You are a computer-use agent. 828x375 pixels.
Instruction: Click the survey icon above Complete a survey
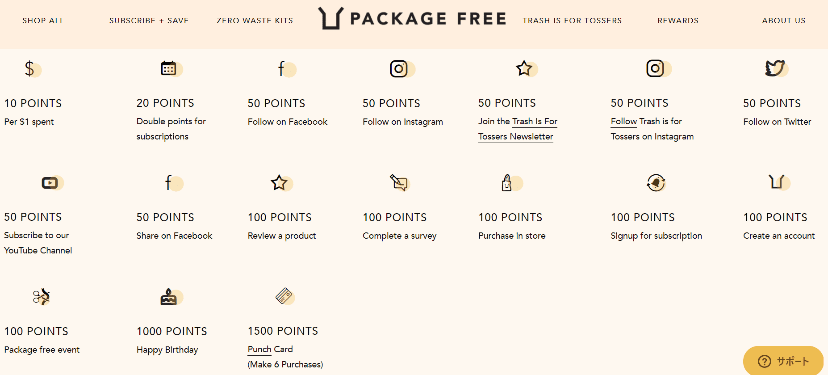point(399,183)
